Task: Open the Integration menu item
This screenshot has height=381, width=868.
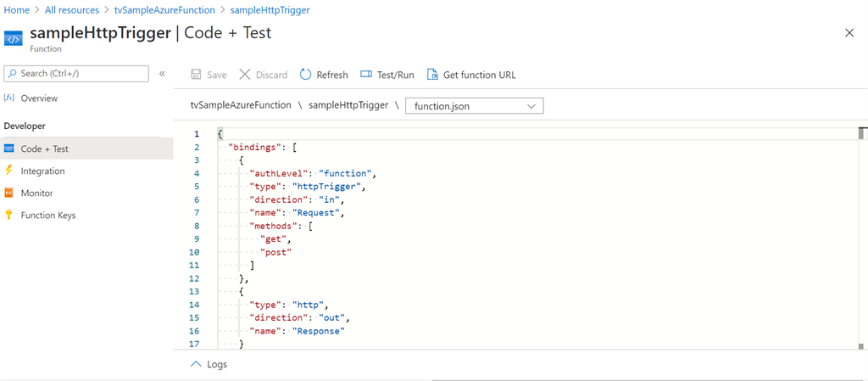Action: 42,171
